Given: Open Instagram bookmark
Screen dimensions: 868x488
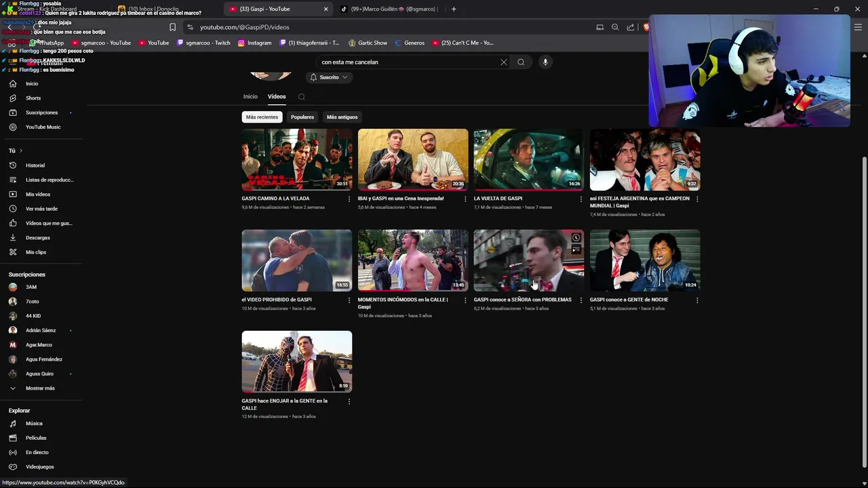Looking at the screenshot, I should [x=254, y=43].
